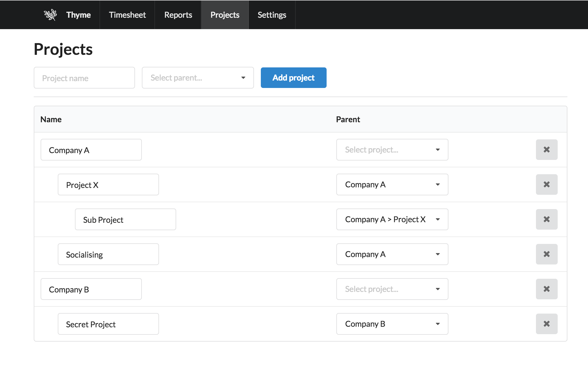Screen dimensions: 588x365
Task: Expand parent dropdown for Company A row
Action: point(392,150)
